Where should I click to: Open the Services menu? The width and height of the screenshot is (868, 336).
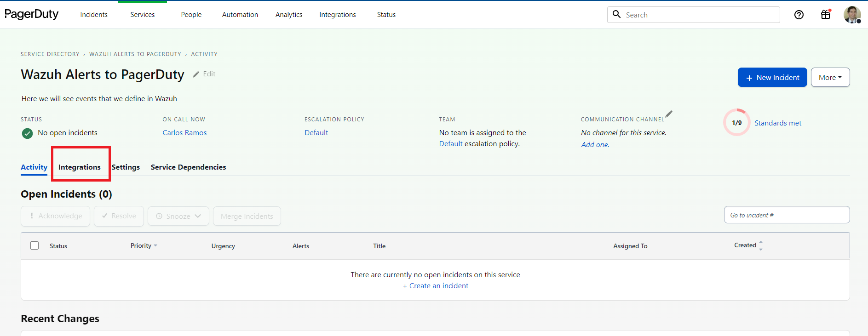pos(143,15)
